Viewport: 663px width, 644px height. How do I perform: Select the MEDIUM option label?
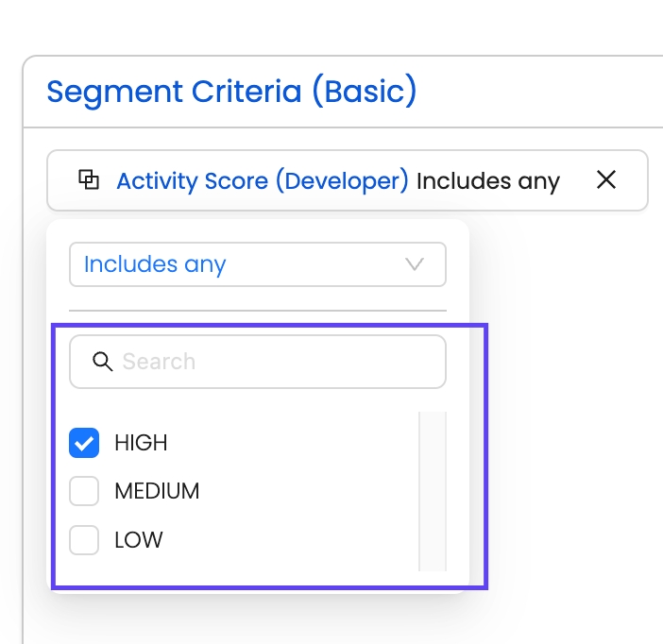[157, 491]
